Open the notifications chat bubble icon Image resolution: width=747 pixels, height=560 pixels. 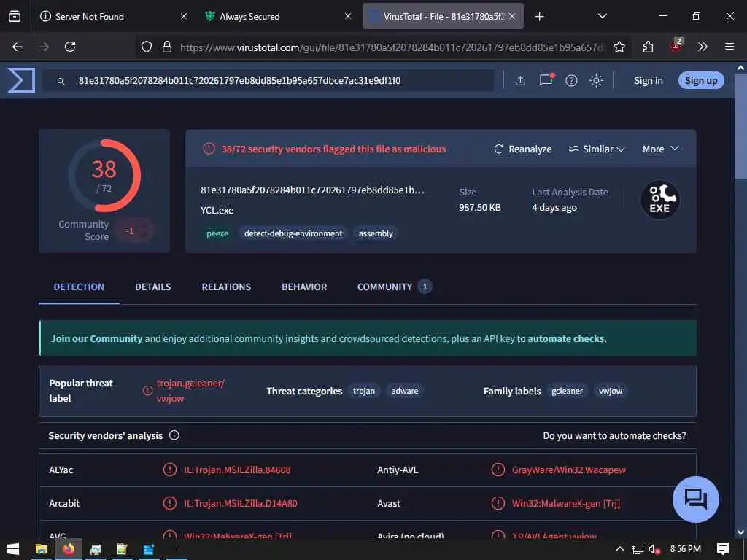[x=546, y=79]
